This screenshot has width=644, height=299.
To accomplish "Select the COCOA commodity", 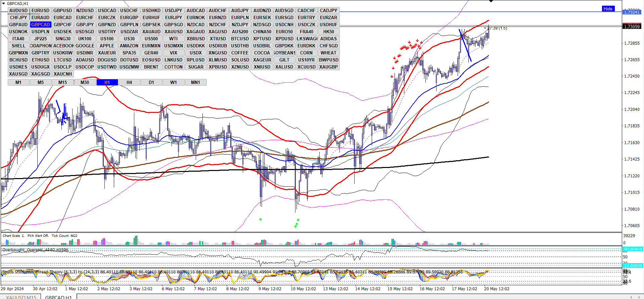I will pos(262,53).
